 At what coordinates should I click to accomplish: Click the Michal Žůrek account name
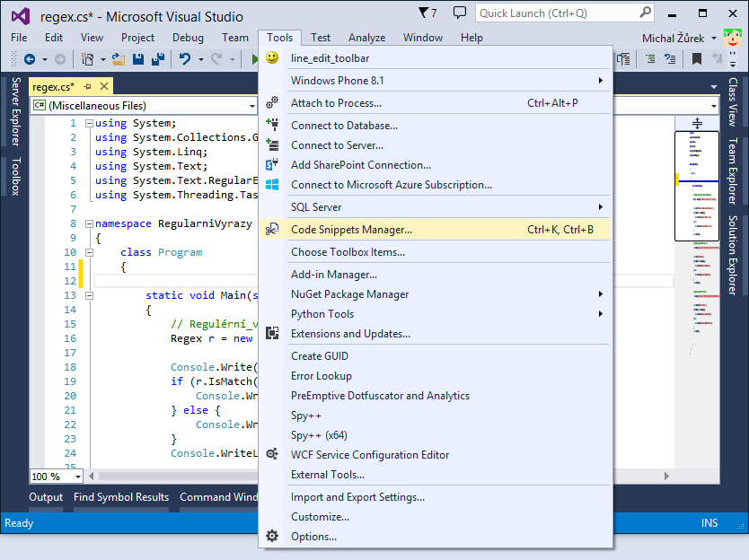pyautogui.click(x=674, y=38)
